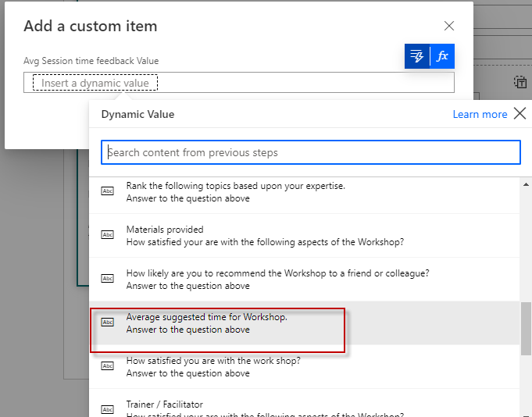532x417 pixels.
Task: Click the dynamic value list scrollbar
Action: tap(526, 328)
